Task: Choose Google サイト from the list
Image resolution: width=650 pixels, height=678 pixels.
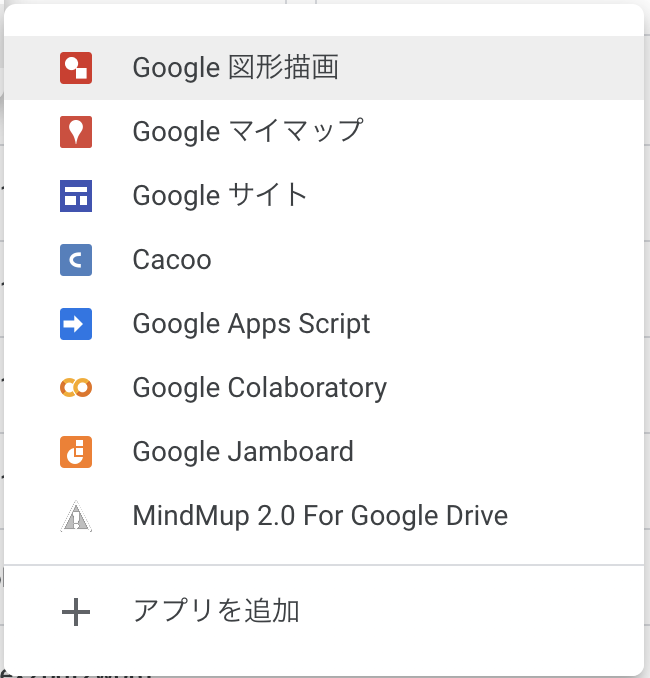Action: coord(220,196)
